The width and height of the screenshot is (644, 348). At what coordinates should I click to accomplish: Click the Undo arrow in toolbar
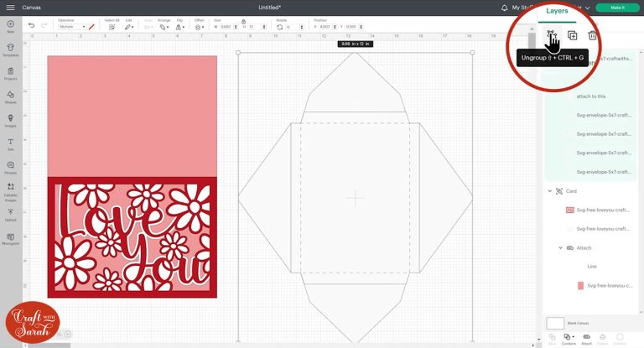[x=32, y=26]
